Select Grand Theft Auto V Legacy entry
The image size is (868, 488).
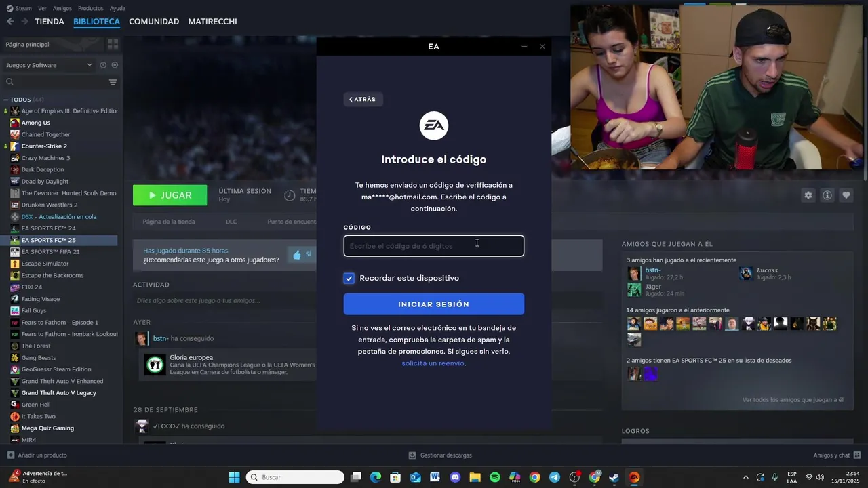click(x=58, y=393)
